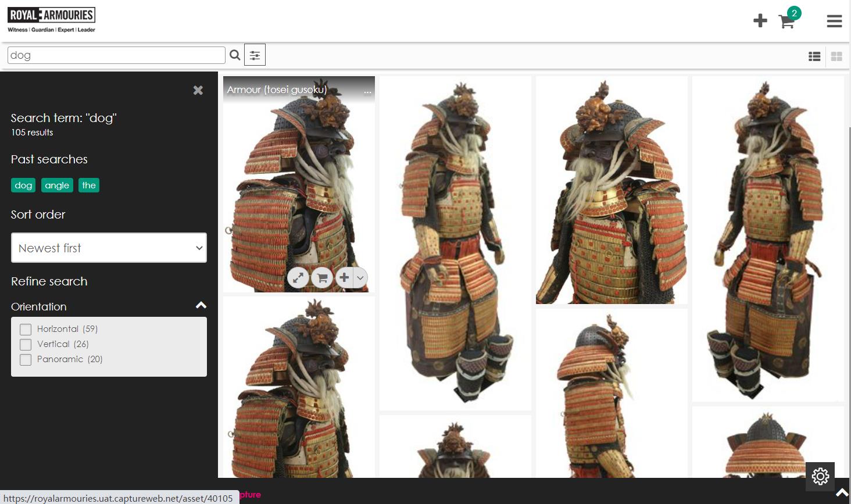The height and width of the screenshot is (504, 851).
Task: Check the Horizontal orientation checkbox
Action: [x=26, y=329]
